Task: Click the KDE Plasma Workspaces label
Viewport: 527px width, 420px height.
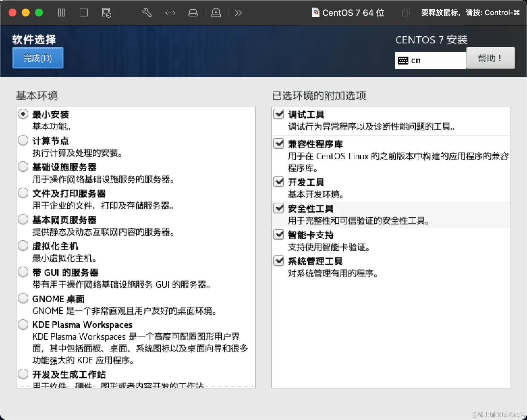Action: (x=82, y=325)
